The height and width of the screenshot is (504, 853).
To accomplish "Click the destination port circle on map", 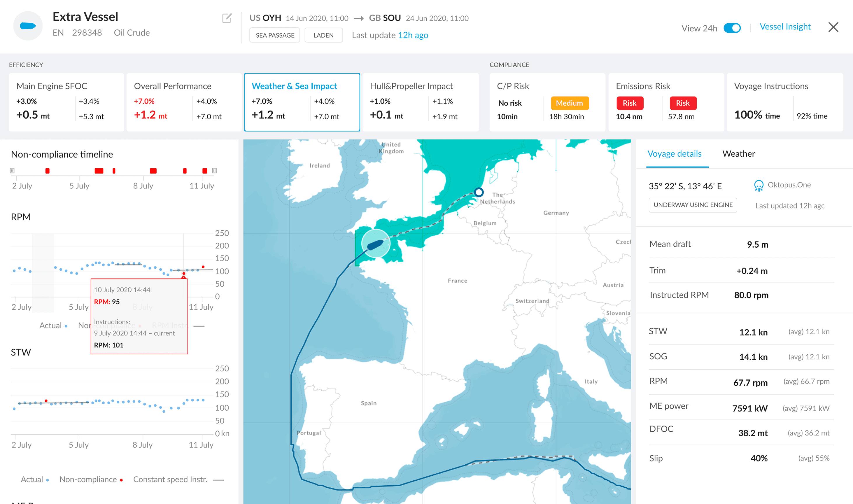I will click(x=479, y=192).
